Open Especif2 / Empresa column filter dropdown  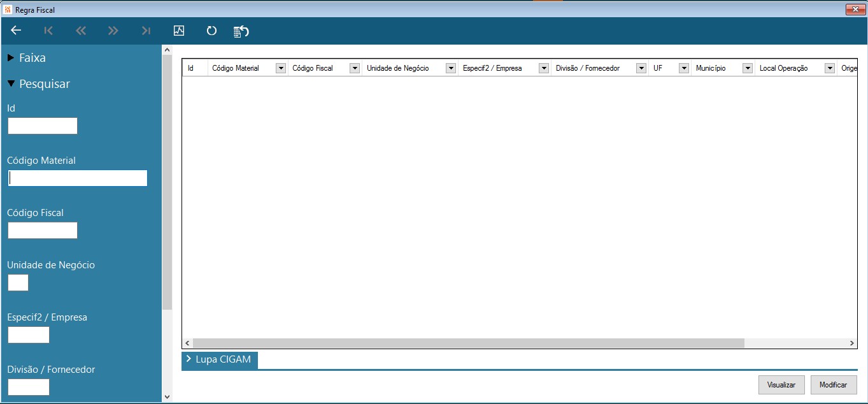coord(544,68)
